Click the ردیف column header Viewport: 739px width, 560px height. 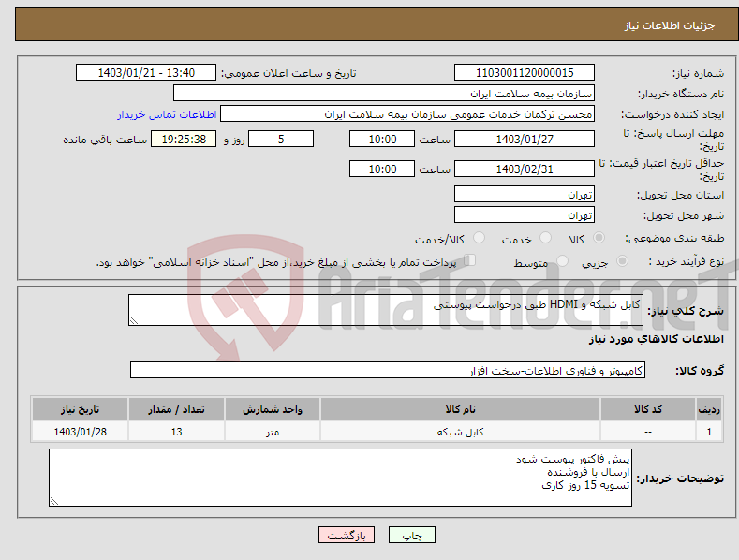[709, 409]
